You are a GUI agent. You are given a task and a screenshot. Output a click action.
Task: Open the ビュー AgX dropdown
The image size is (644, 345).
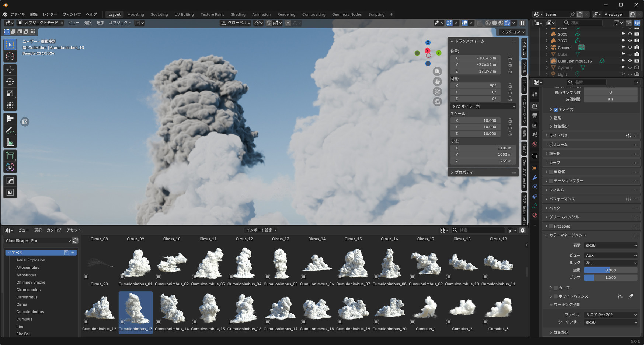coord(610,255)
